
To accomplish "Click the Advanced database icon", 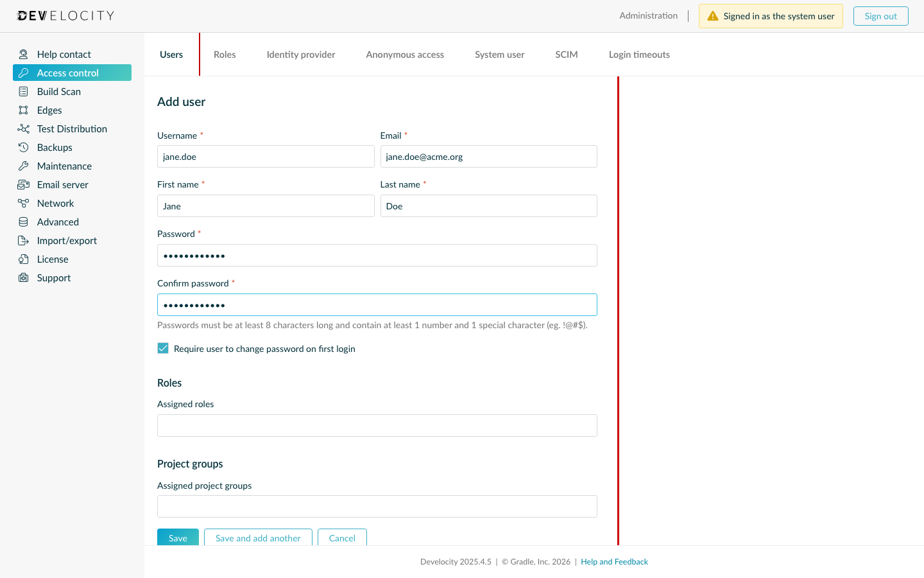I will (22, 222).
